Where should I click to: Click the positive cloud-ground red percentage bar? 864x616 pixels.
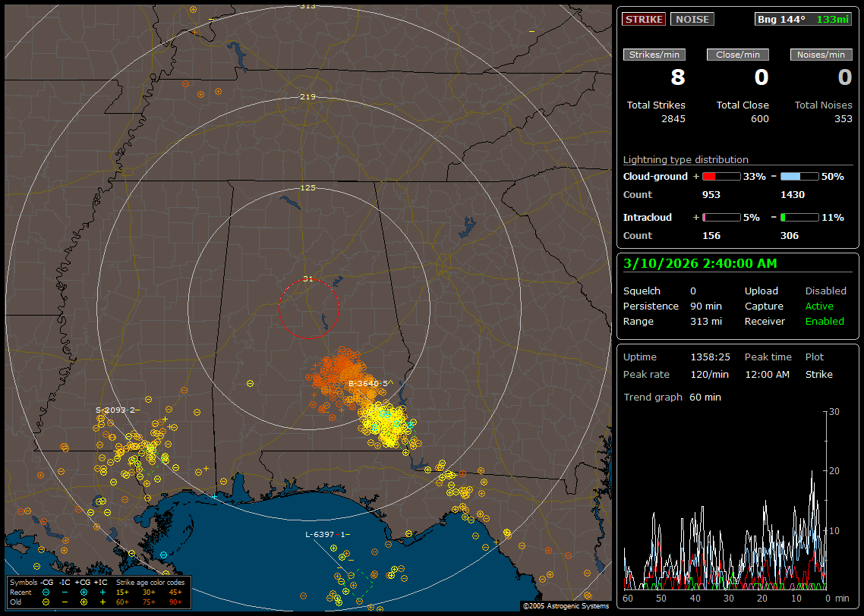721,176
